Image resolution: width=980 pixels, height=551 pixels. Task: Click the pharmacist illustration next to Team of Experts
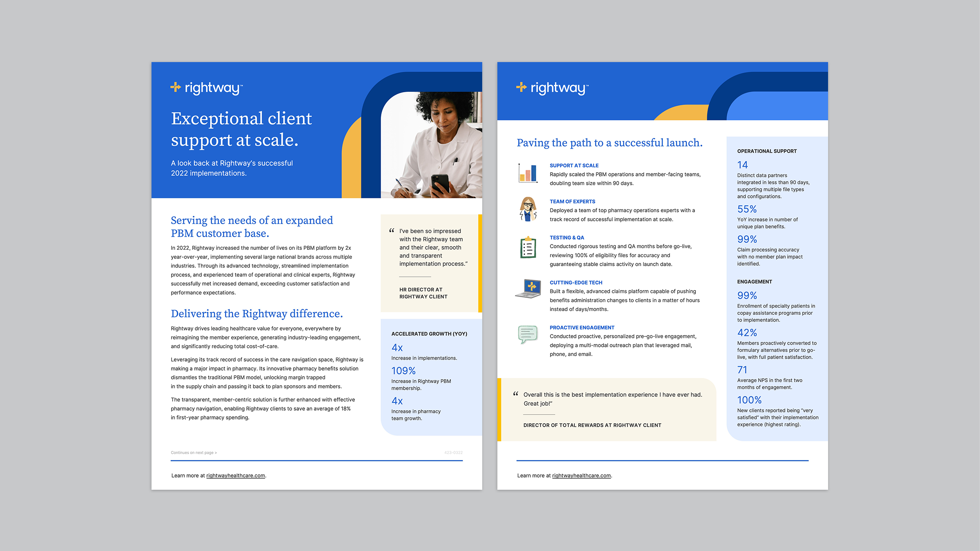(528, 209)
